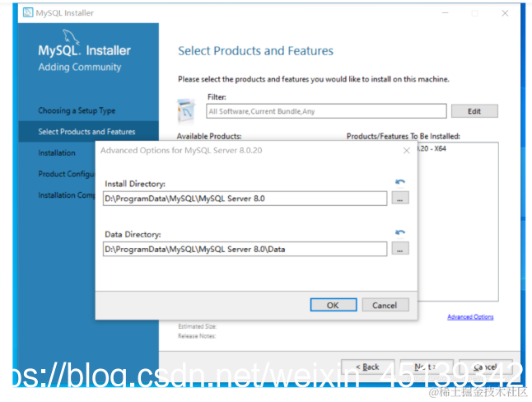Select the Select Products and Features step
This screenshot has width=532, height=402.
click(x=86, y=132)
